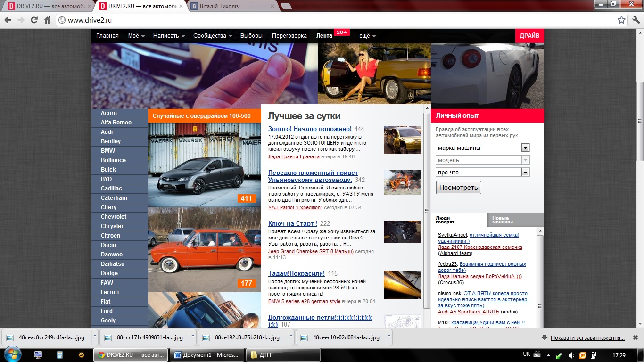Click Показати всі завантаження link
The image size is (644, 362).
pos(587,338)
